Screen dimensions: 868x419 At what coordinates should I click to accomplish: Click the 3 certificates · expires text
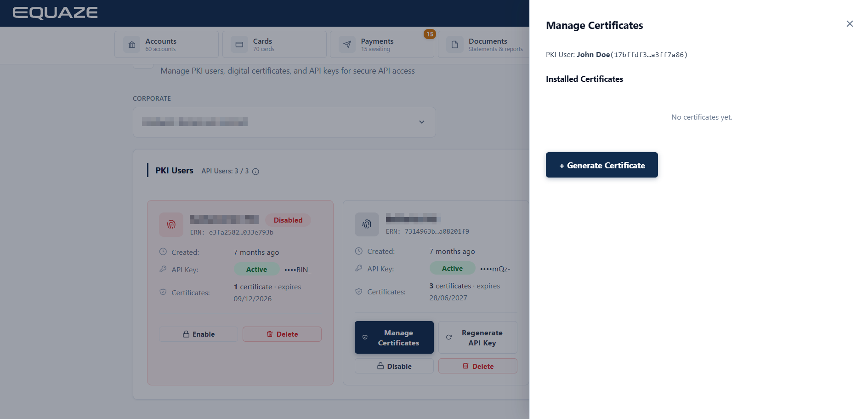pyautogui.click(x=465, y=286)
